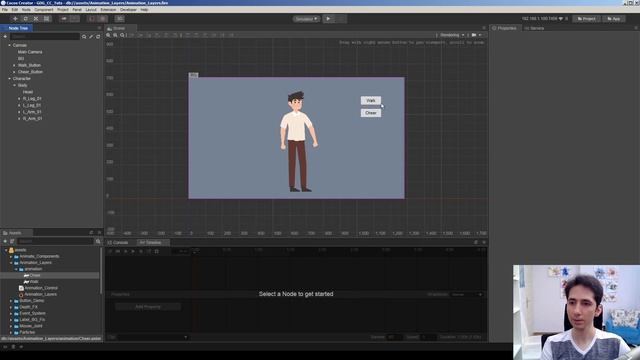The height and width of the screenshot is (360, 640).
Task: Click the create asset plus icon in Assets
Action: click(x=5, y=241)
